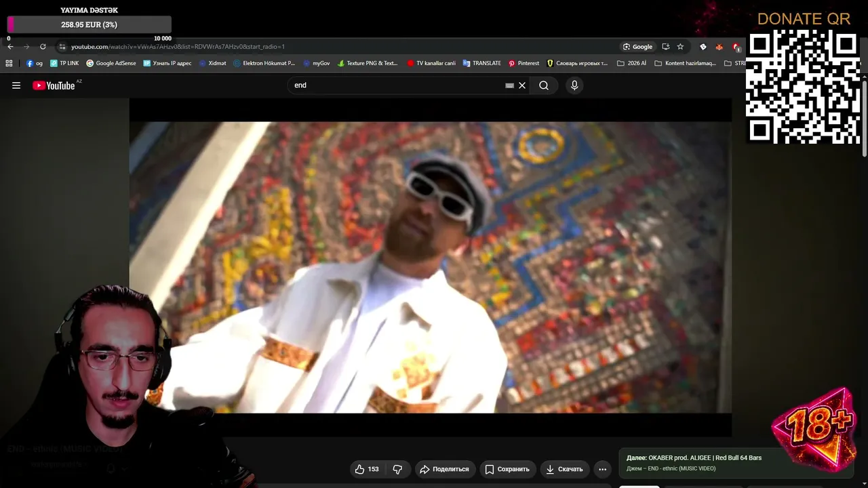Image resolution: width=868 pixels, height=488 pixels.
Task: Open the Texture PNG & Text bookmark
Action: (368, 63)
